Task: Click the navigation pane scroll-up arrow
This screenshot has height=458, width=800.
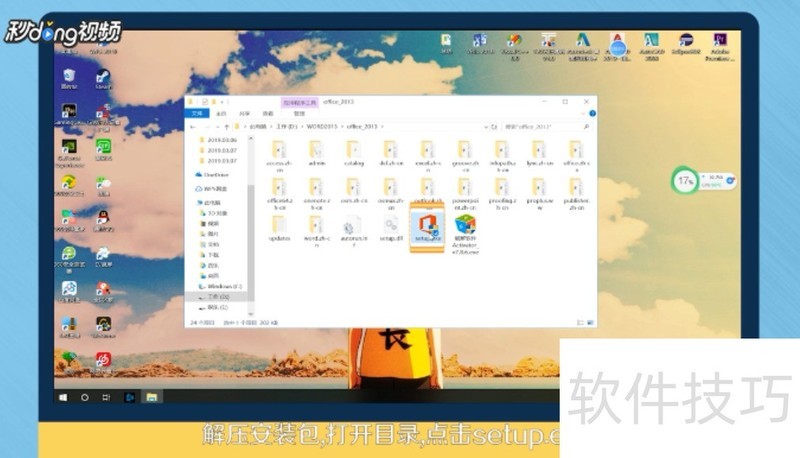Action: click(251, 139)
